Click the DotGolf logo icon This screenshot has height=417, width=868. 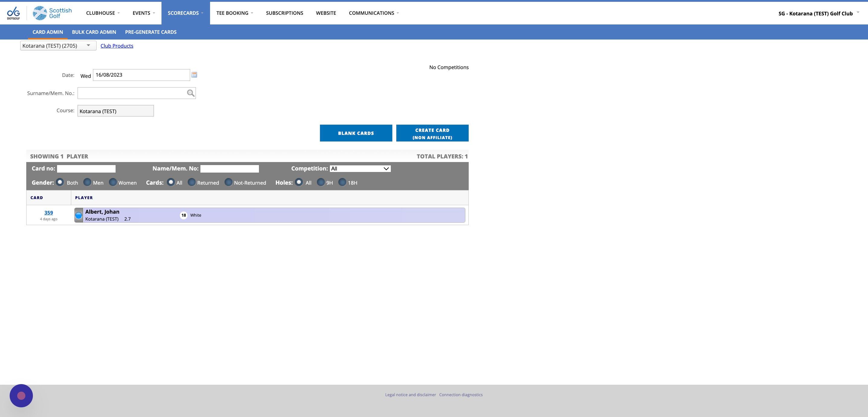coord(14,13)
